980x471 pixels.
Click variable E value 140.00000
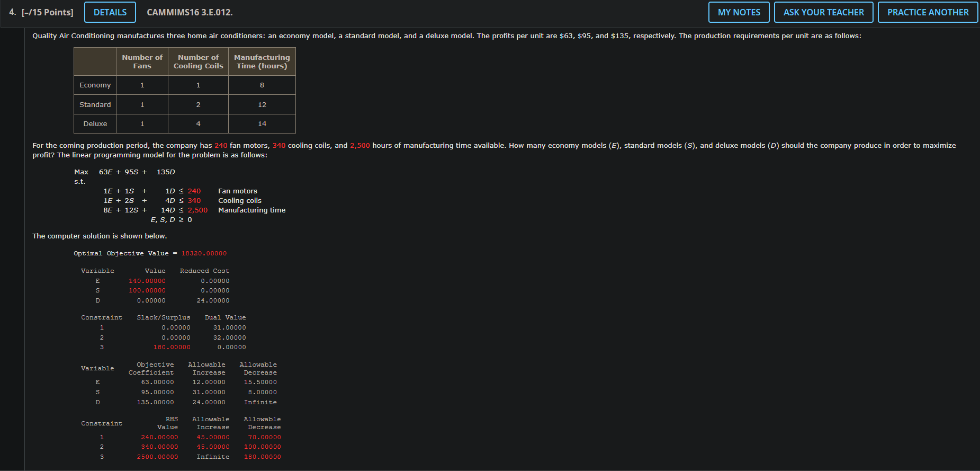click(147, 281)
